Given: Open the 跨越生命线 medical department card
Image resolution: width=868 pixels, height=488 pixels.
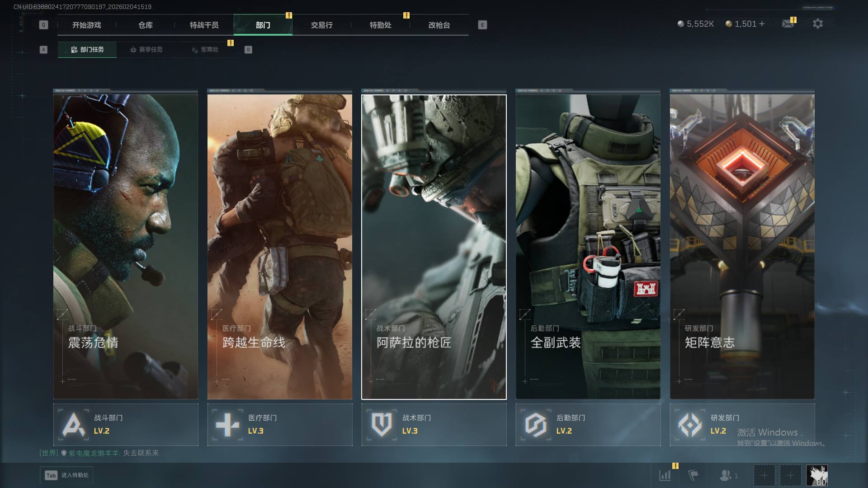Looking at the screenshot, I should click(279, 246).
